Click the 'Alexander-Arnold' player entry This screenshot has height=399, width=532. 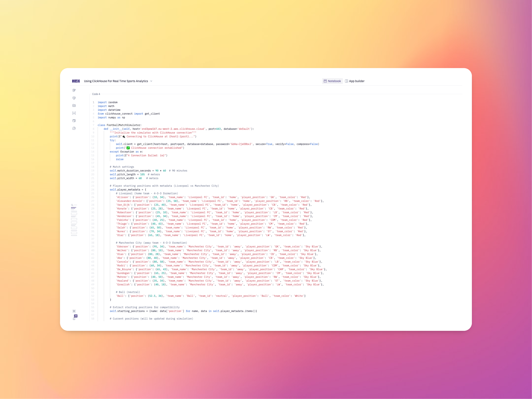[x=220, y=201]
